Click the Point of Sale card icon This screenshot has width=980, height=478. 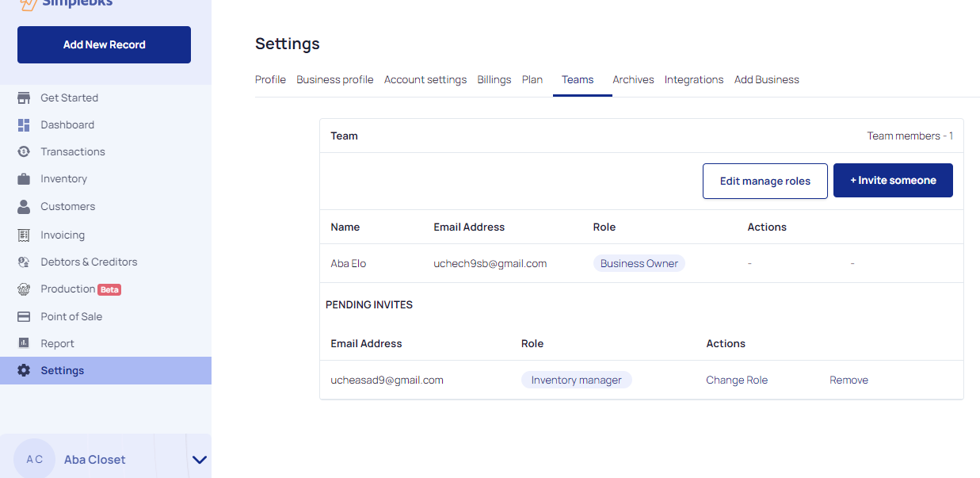pos(24,317)
